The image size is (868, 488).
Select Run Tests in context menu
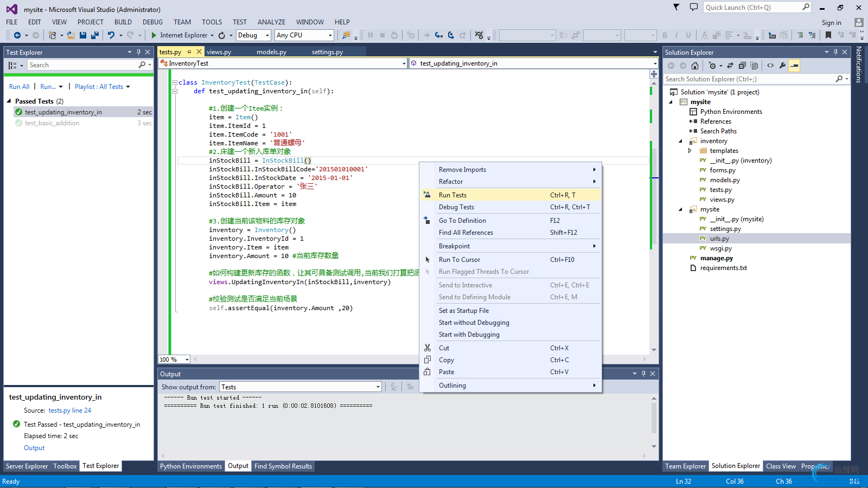point(510,195)
